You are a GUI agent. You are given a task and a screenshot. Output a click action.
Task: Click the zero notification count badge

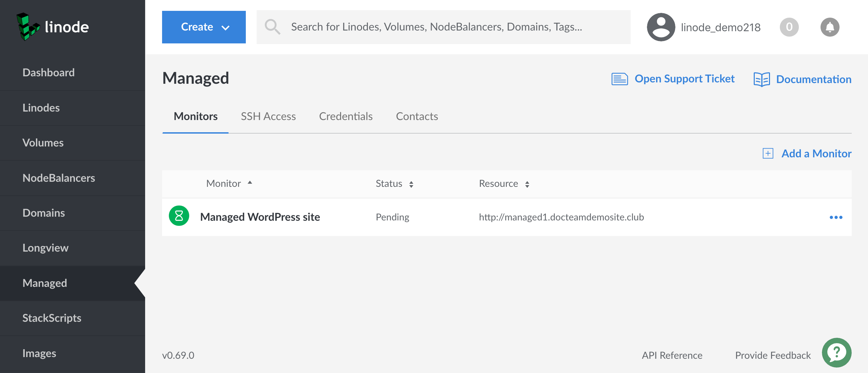(x=789, y=27)
